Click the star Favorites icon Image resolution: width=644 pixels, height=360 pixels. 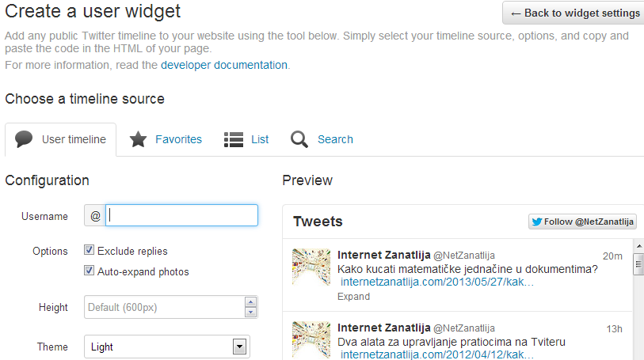coord(138,139)
